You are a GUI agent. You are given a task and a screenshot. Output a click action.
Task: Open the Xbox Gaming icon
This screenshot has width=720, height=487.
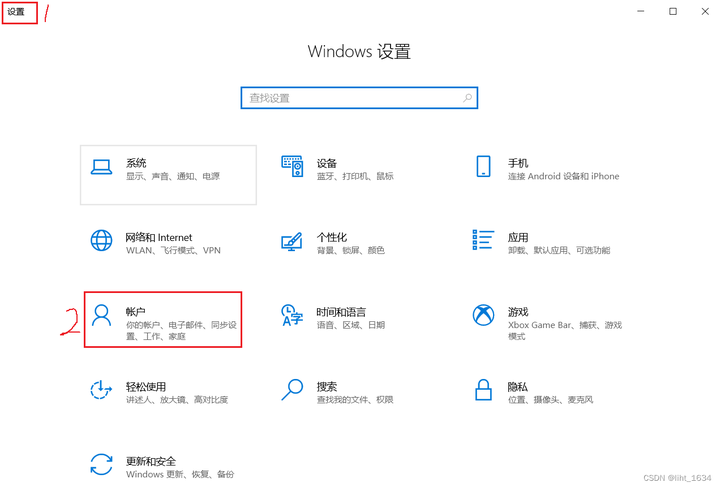pos(483,315)
